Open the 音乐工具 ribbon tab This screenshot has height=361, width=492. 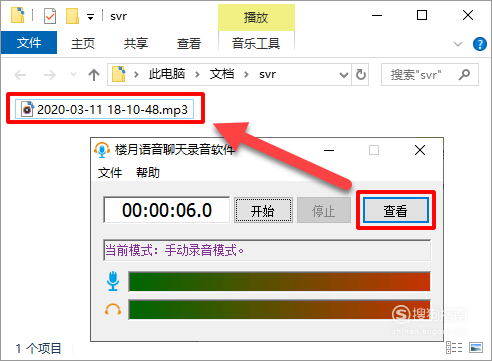256,43
